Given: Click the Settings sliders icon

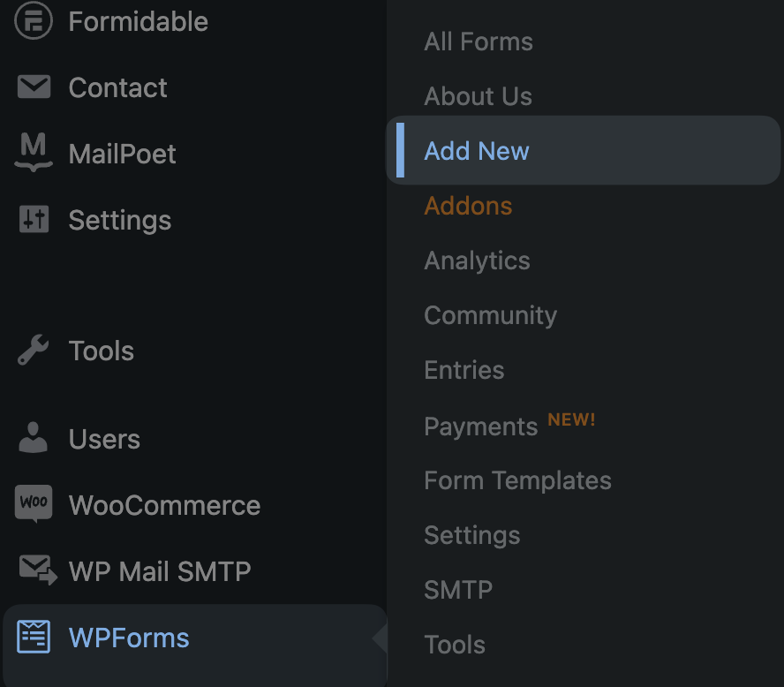Looking at the screenshot, I should (34, 219).
